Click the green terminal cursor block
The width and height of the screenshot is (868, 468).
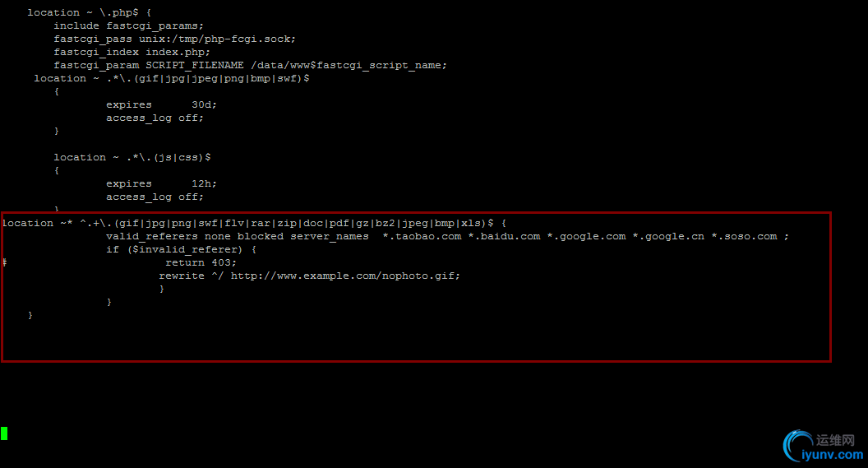4,433
